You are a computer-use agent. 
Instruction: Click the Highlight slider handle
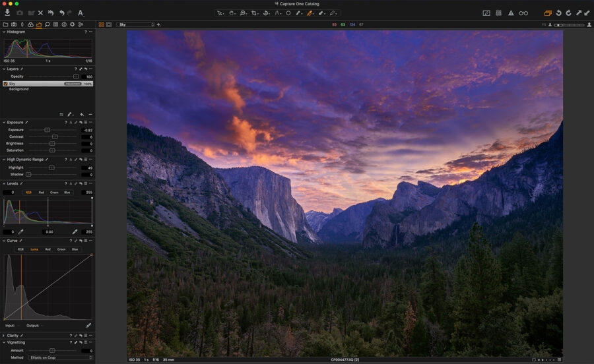tap(51, 167)
